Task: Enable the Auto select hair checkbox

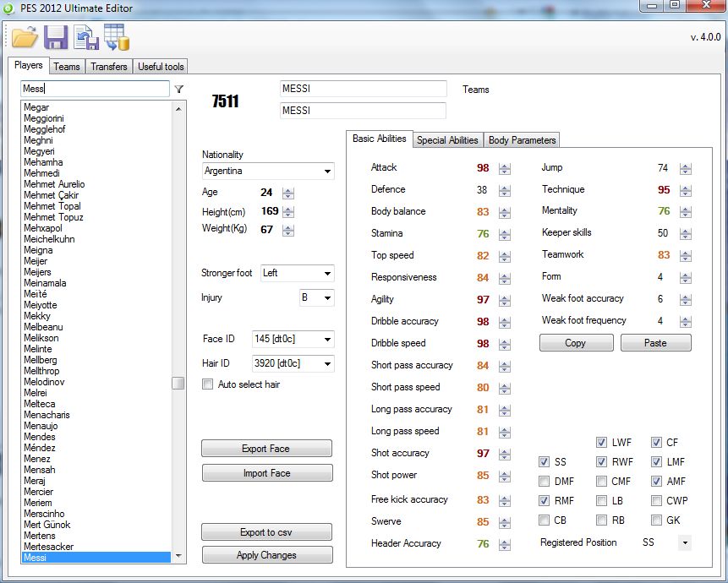Action: pyautogui.click(x=208, y=384)
